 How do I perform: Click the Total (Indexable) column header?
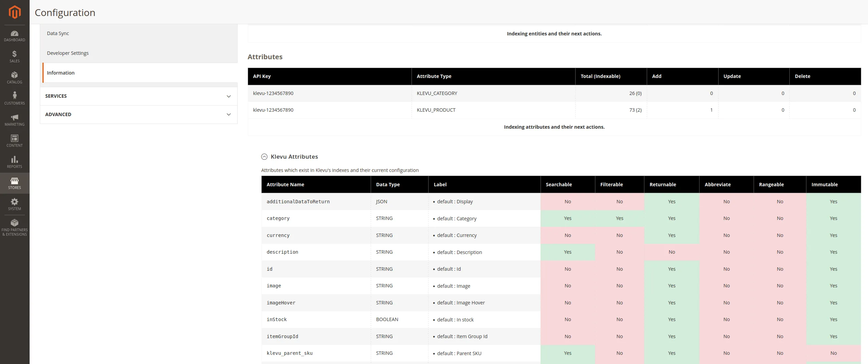point(611,76)
